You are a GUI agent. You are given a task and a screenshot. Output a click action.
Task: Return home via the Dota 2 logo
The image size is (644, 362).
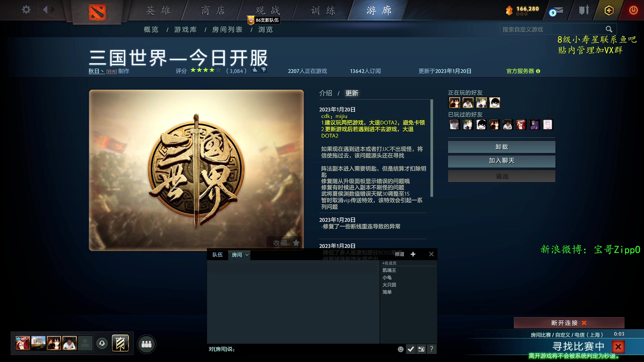pyautogui.click(x=97, y=12)
